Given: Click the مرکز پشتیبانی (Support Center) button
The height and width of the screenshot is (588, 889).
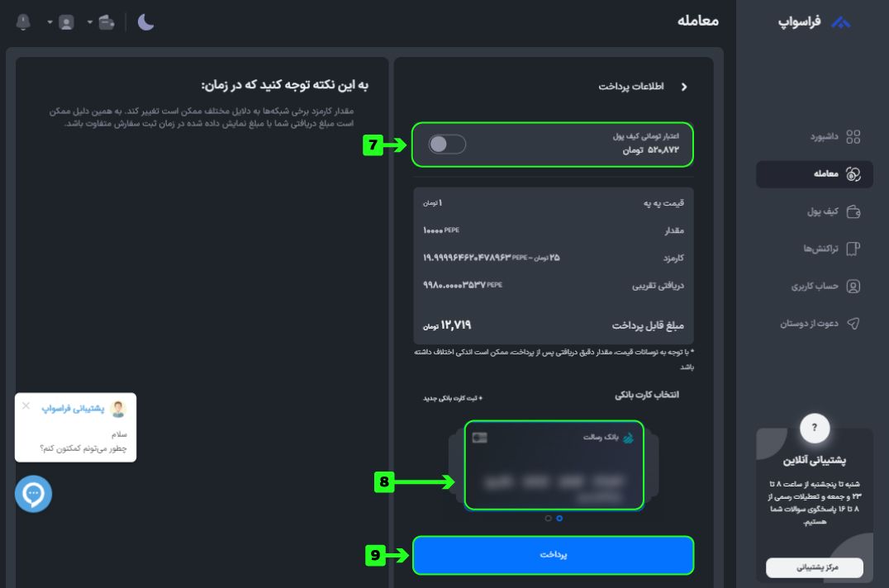Looking at the screenshot, I should 815,567.
